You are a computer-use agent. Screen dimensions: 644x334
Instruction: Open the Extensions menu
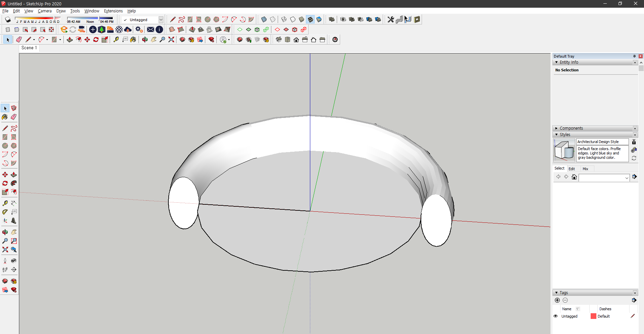coord(113,11)
